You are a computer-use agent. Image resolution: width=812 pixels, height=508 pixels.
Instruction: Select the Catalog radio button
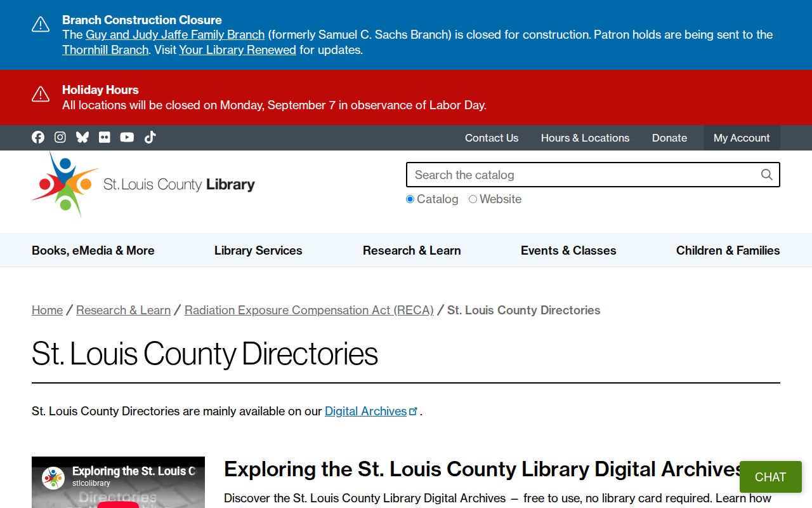[x=410, y=199]
